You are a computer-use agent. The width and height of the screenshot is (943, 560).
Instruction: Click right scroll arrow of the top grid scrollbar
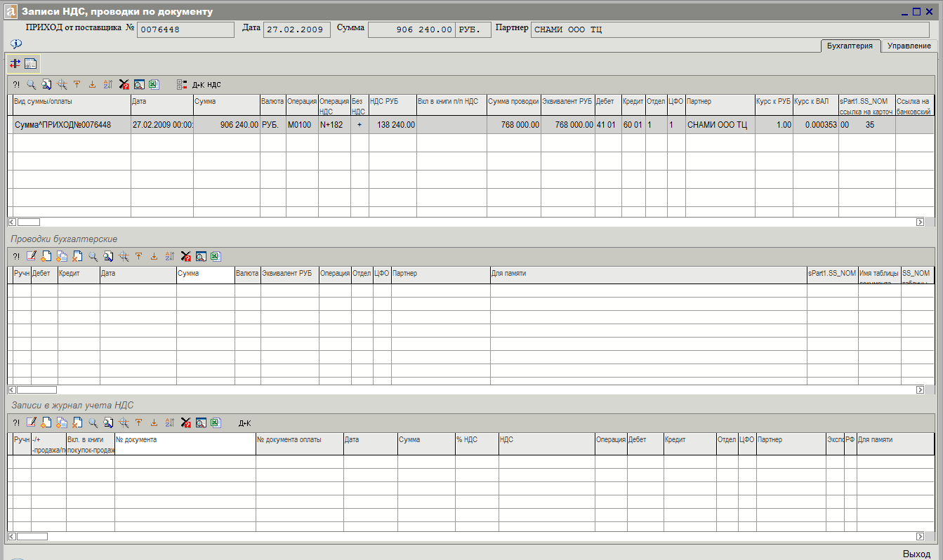pos(920,222)
